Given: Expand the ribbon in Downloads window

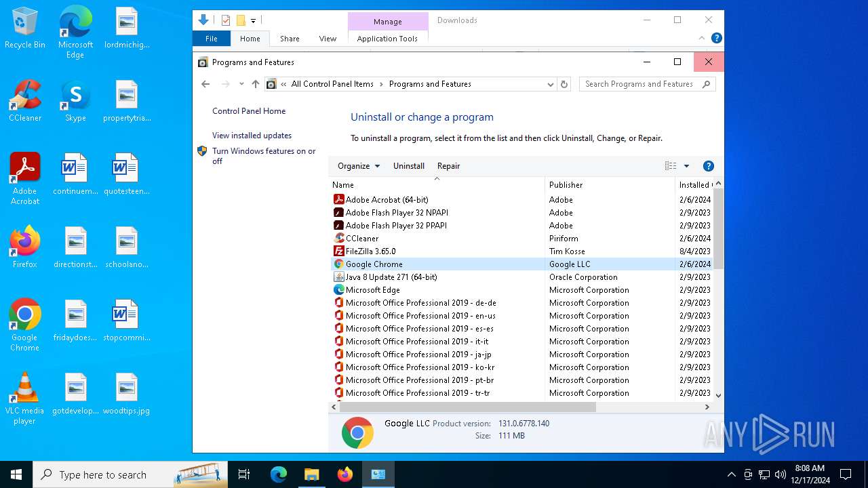Looking at the screenshot, I should coord(702,39).
